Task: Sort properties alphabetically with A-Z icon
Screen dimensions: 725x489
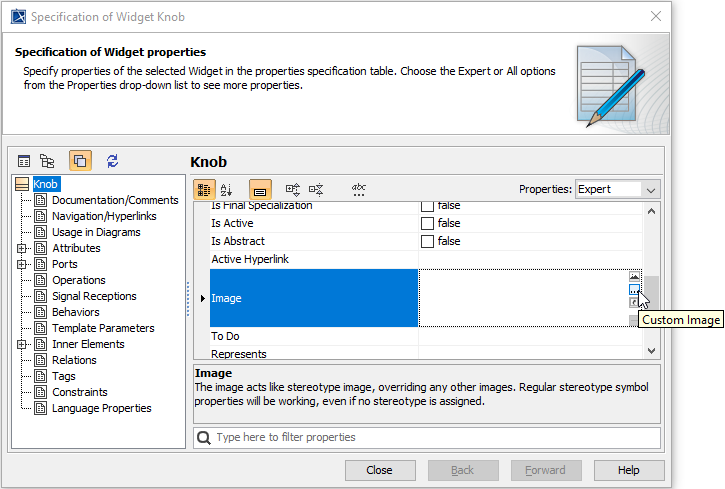Action: (226, 189)
